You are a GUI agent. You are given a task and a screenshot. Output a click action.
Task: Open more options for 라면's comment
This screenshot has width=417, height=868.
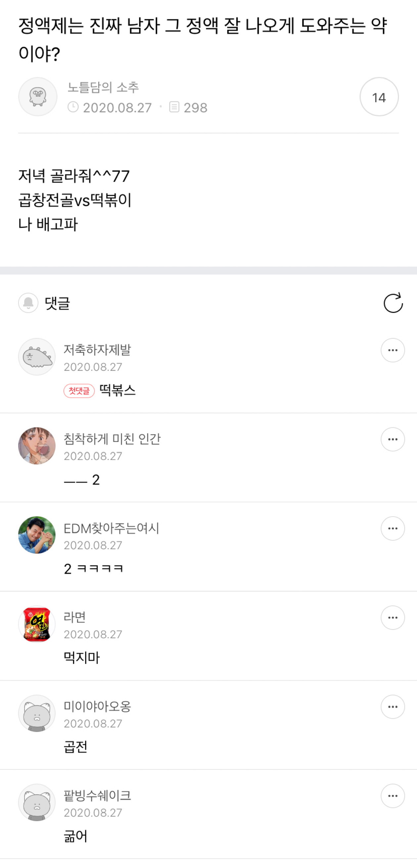tap(393, 617)
